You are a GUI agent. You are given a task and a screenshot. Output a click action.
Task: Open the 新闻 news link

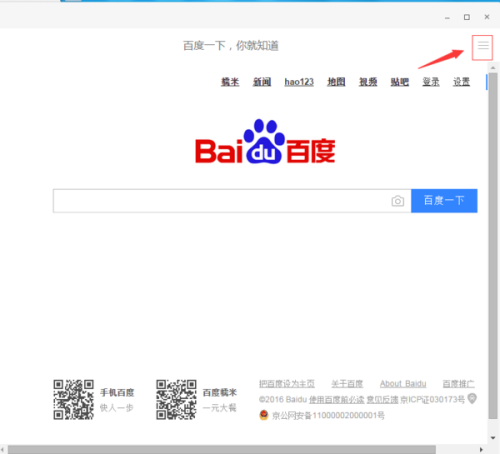coord(262,82)
